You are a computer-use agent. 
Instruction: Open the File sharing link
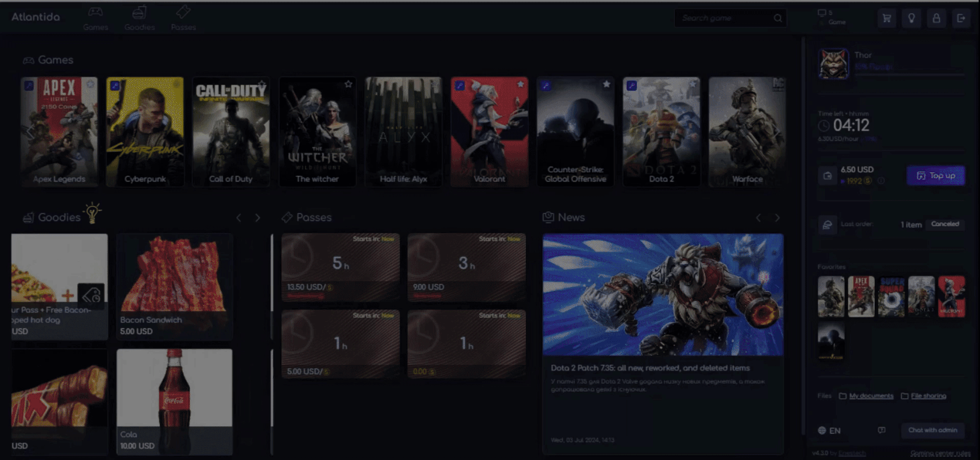click(928, 396)
